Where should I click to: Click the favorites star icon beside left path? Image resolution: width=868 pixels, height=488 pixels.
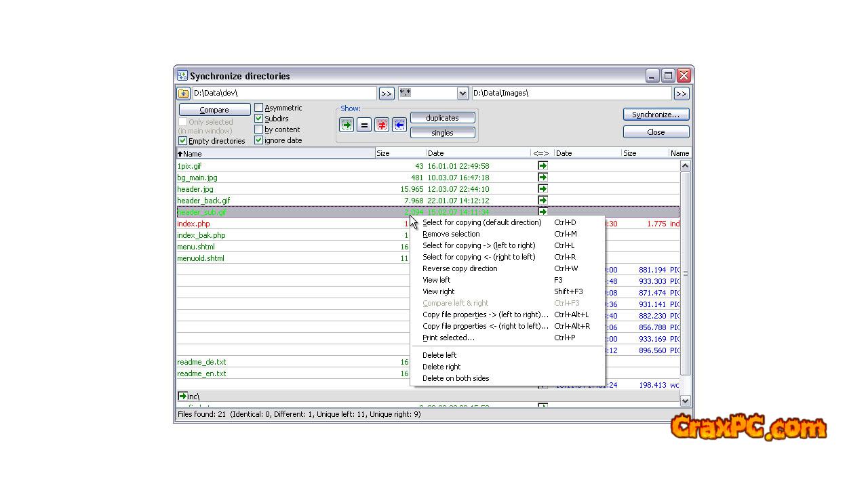(x=183, y=94)
